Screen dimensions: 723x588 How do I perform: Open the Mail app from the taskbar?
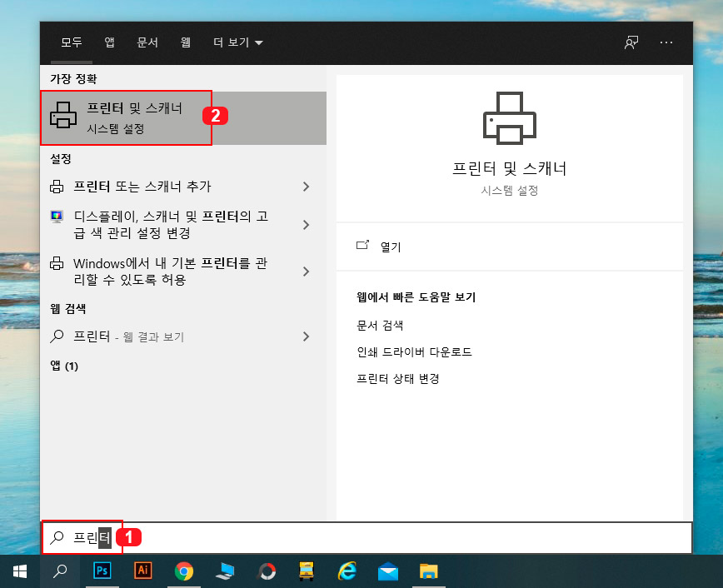[x=388, y=572]
